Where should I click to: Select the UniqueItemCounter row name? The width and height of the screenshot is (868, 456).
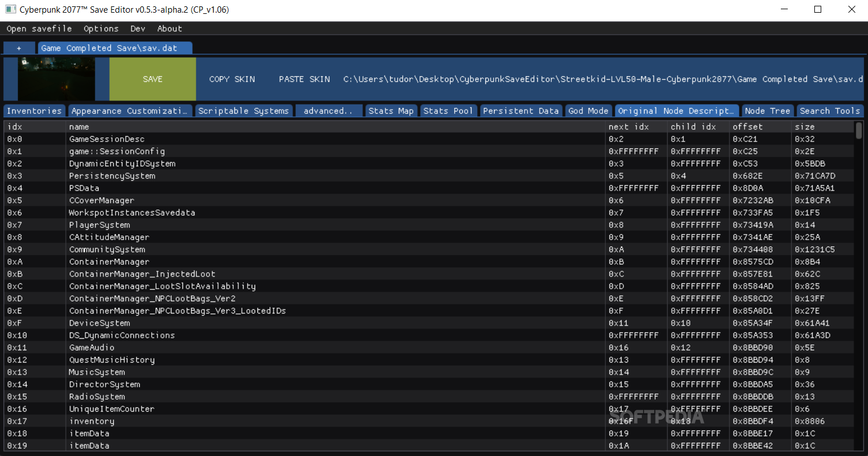(x=112, y=409)
